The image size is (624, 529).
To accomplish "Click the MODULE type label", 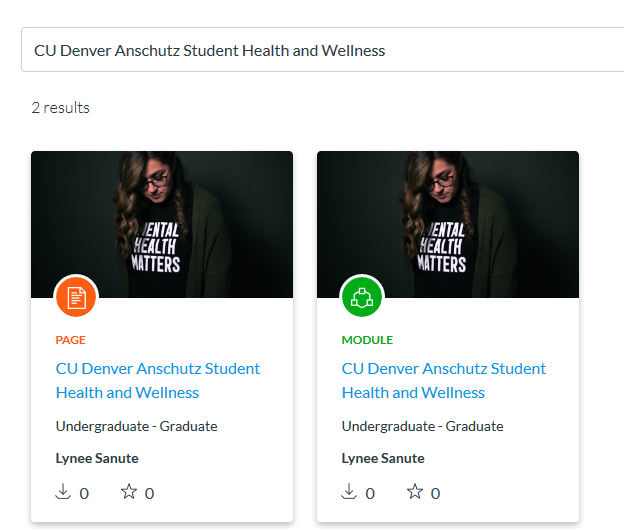I will [367, 340].
